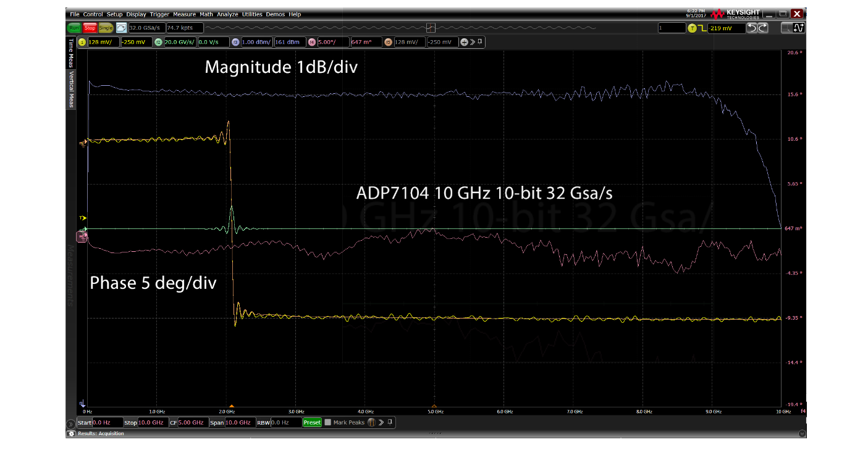Toggle the f4 phase function badge
This screenshot has width=868, height=450.
312,42
